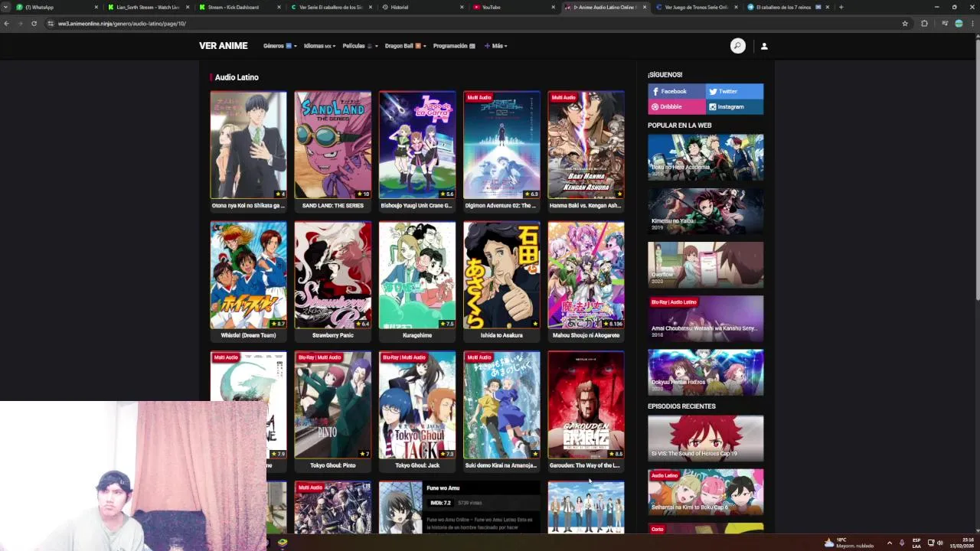Open the user account icon
The width and height of the screenshot is (980, 551).
763,46
